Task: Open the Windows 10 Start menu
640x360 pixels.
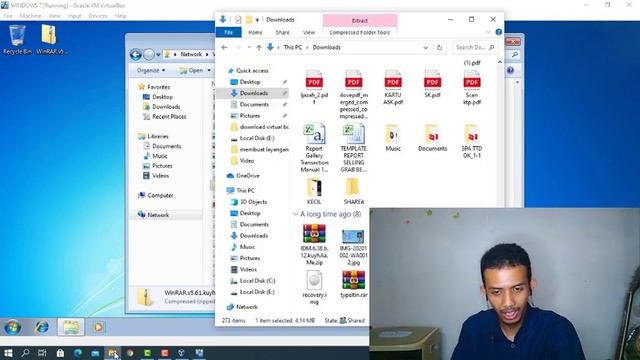Action: click(8, 353)
